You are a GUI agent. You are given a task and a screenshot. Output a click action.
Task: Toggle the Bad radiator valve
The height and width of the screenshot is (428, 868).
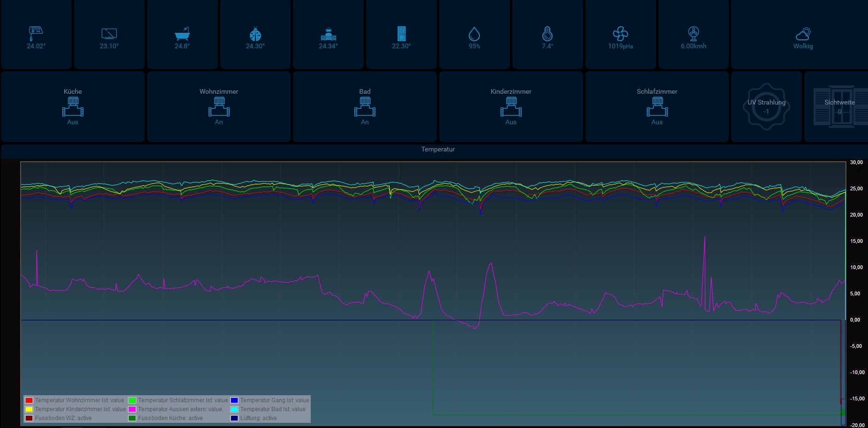point(365,107)
